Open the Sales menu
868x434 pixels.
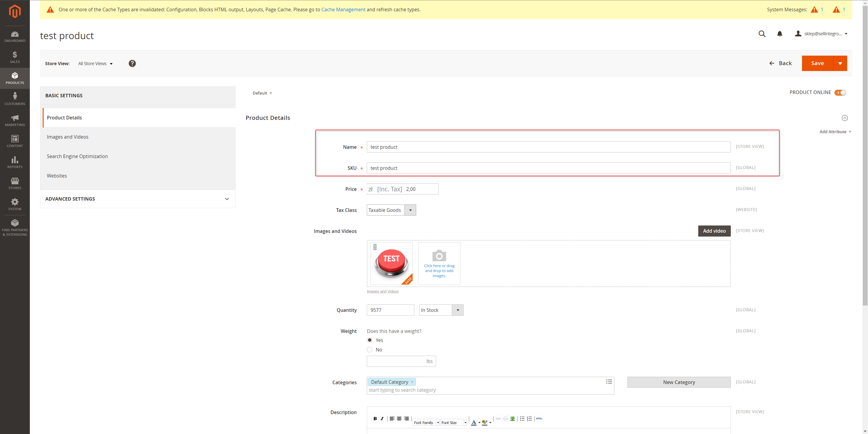point(15,57)
